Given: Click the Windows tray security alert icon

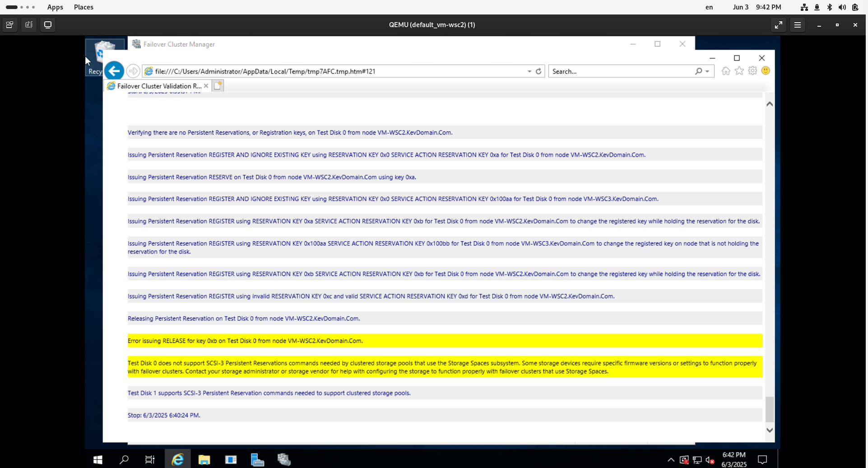Looking at the screenshot, I should pyautogui.click(x=684, y=460).
